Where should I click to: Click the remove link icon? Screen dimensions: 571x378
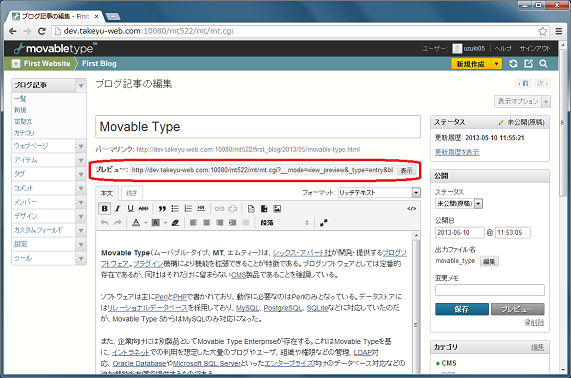(232, 209)
